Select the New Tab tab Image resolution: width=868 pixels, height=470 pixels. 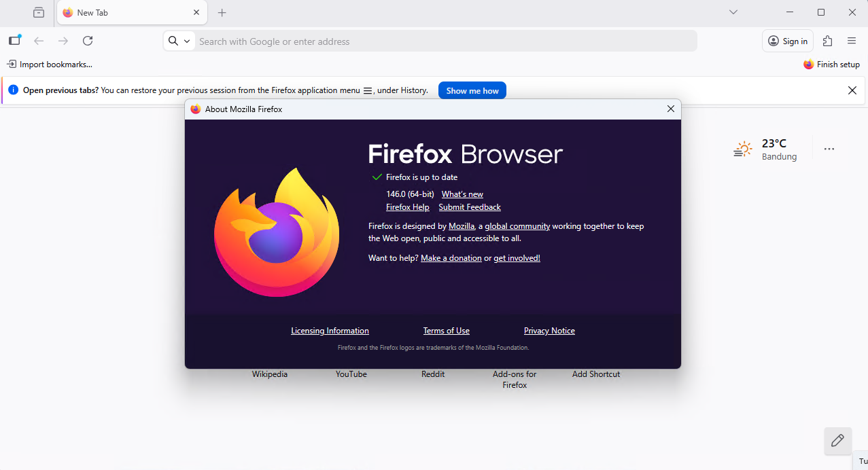(122, 12)
